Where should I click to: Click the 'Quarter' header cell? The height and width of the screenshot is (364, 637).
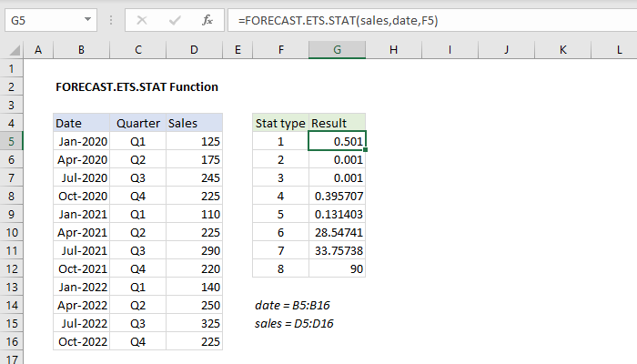137,123
